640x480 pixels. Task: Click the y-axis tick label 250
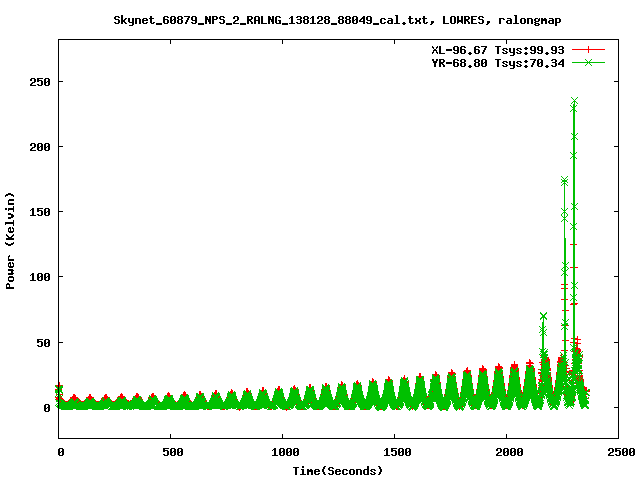coord(40,82)
